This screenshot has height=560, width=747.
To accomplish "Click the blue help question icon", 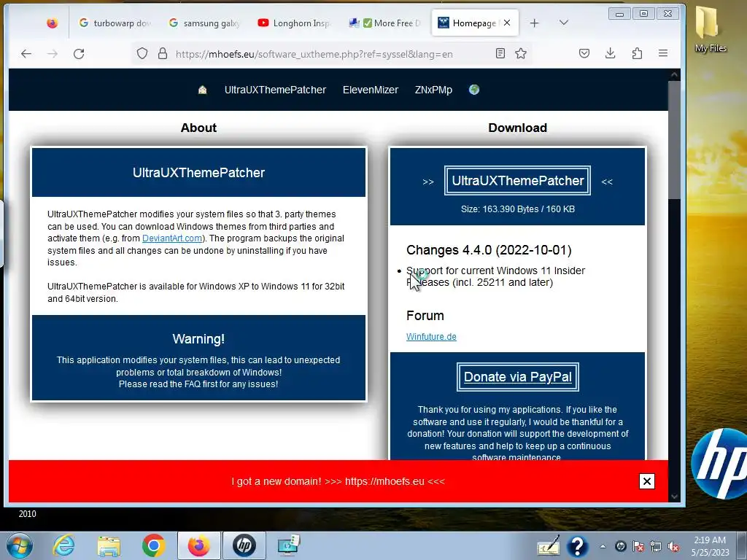I will (578, 546).
